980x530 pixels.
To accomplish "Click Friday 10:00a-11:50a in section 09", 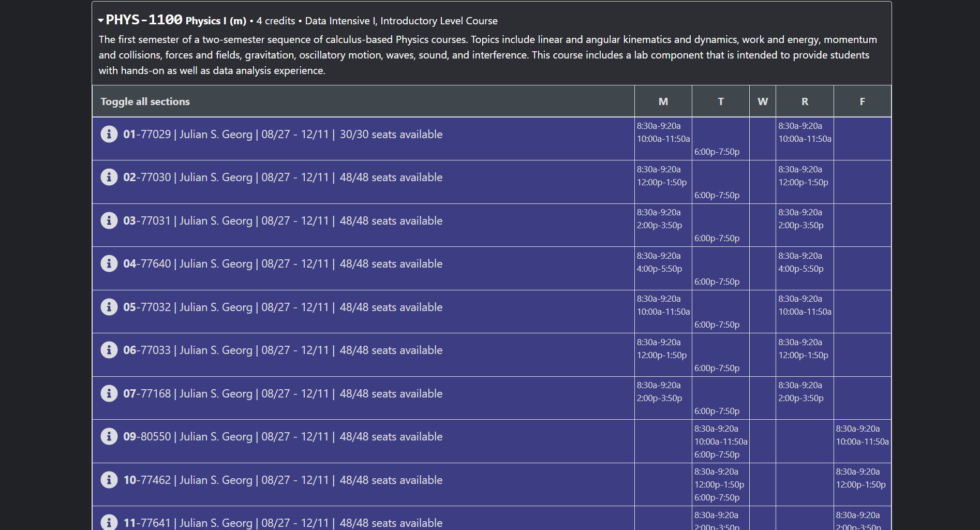I will click(x=863, y=441).
